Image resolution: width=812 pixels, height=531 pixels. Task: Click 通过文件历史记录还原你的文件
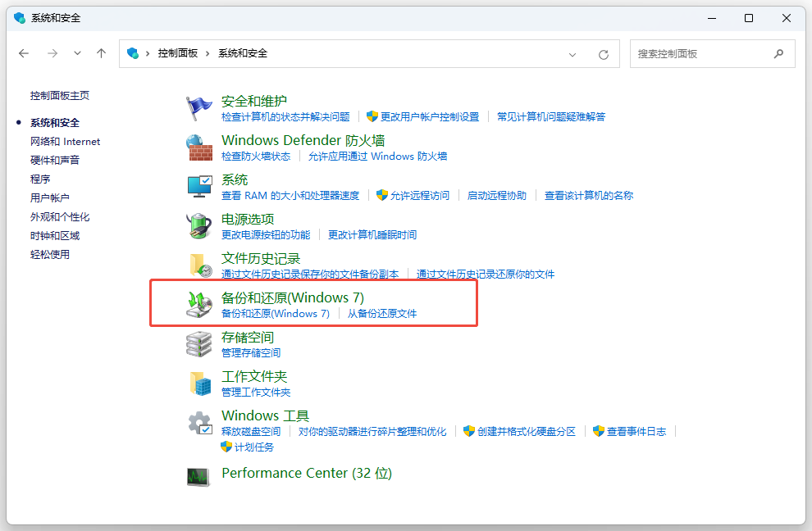(486, 275)
